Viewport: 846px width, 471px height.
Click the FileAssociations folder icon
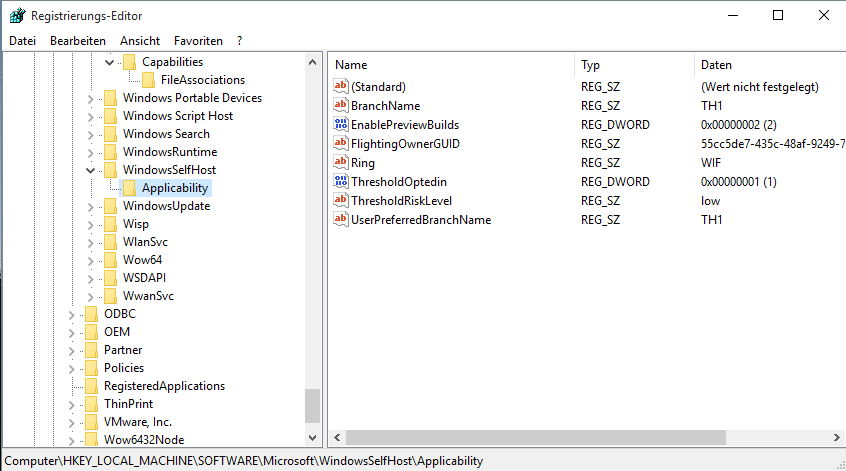[148, 80]
